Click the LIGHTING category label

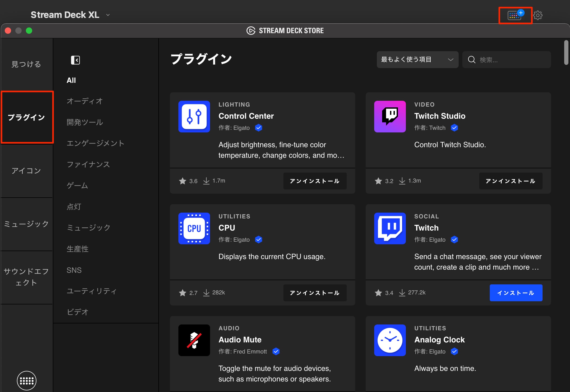click(x=234, y=105)
